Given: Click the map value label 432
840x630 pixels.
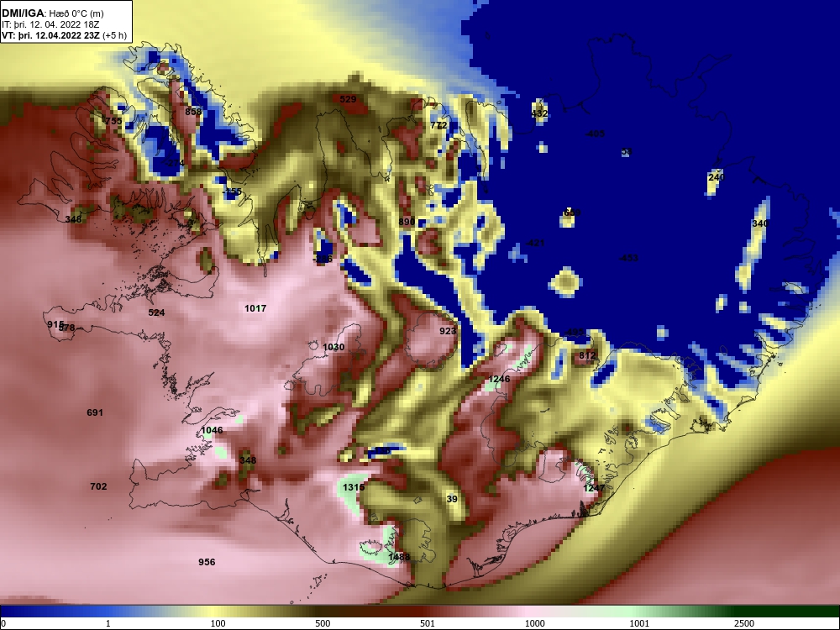Looking at the screenshot, I should (x=539, y=113).
